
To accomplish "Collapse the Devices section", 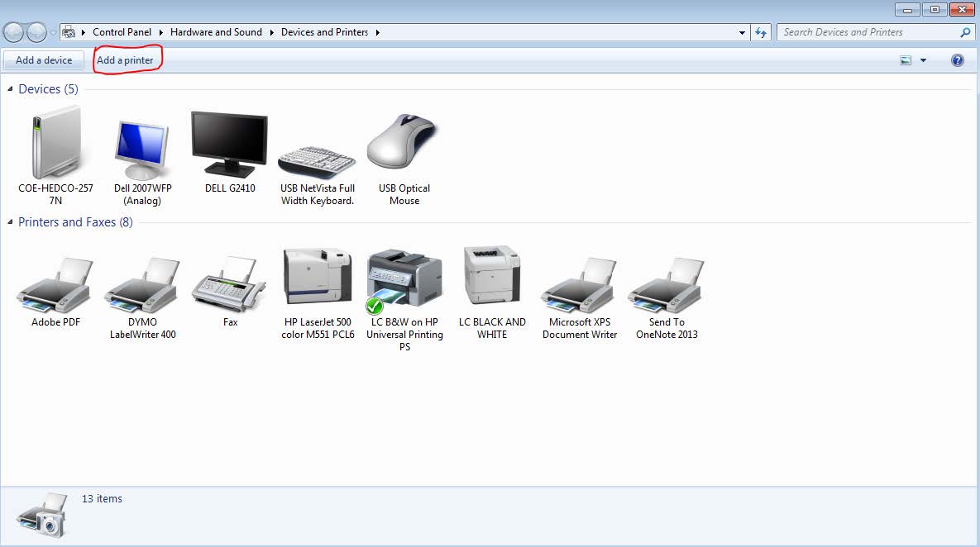I will (10, 88).
